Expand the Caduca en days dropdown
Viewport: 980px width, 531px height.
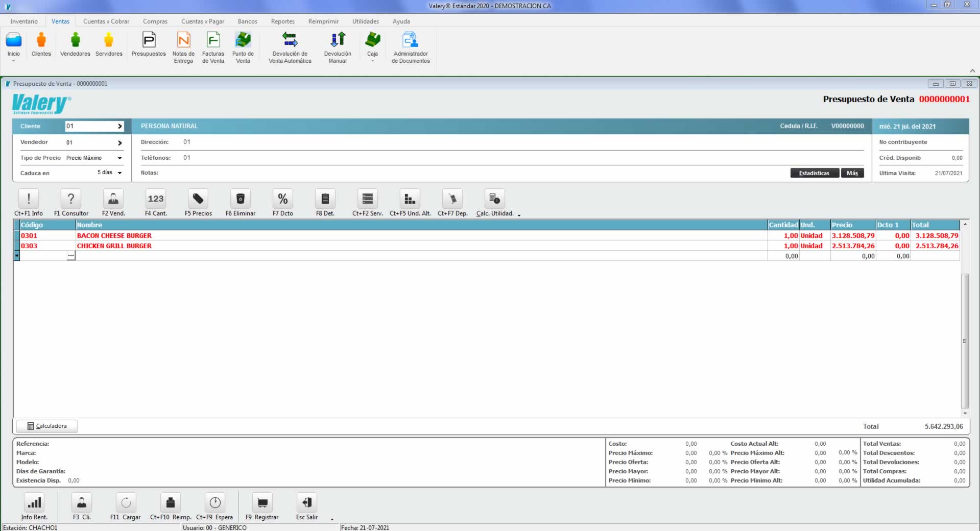click(x=120, y=173)
